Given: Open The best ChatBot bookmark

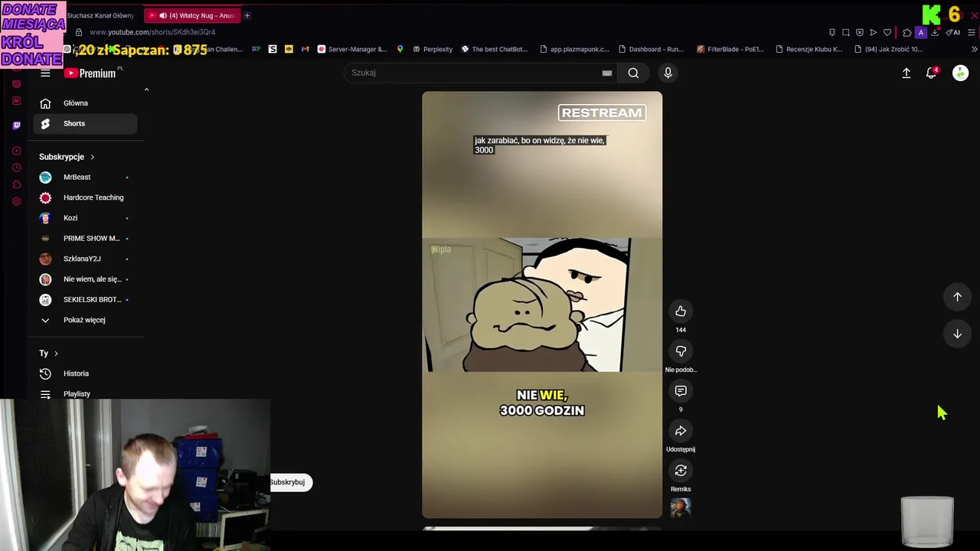Looking at the screenshot, I should click(494, 49).
